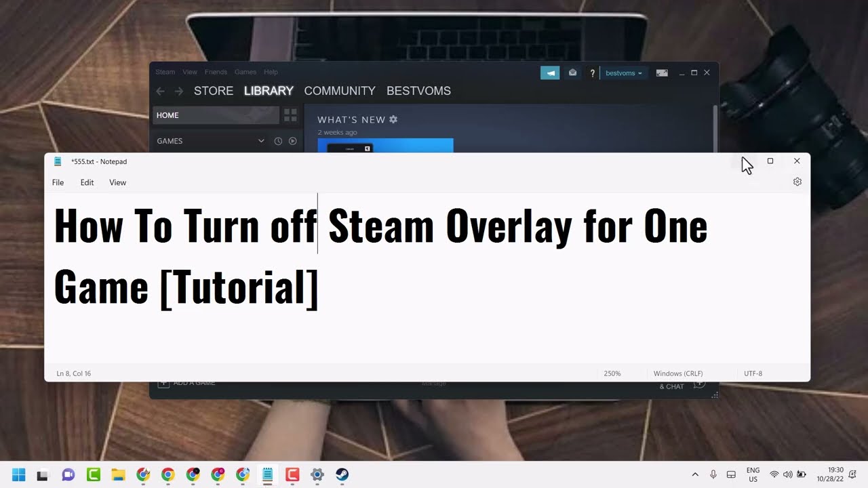
Task: Open the Edit menu in Notepad
Action: pyautogui.click(x=87, y=182)
